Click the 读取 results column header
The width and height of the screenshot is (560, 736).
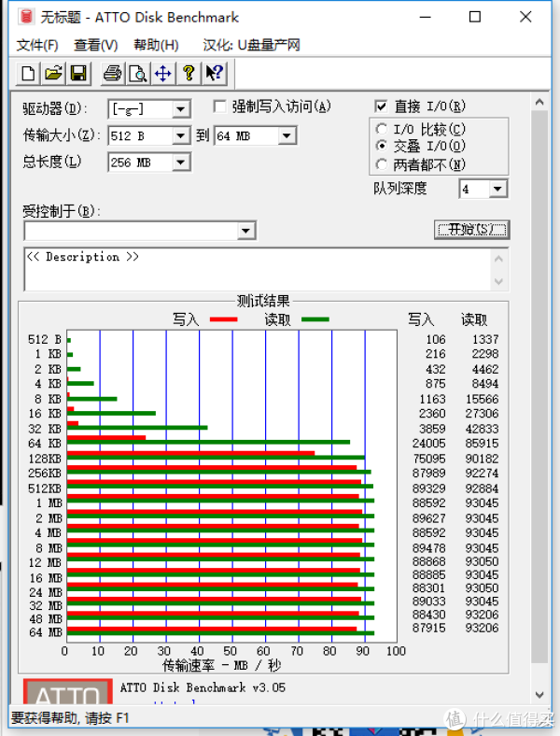click(474, 319)
